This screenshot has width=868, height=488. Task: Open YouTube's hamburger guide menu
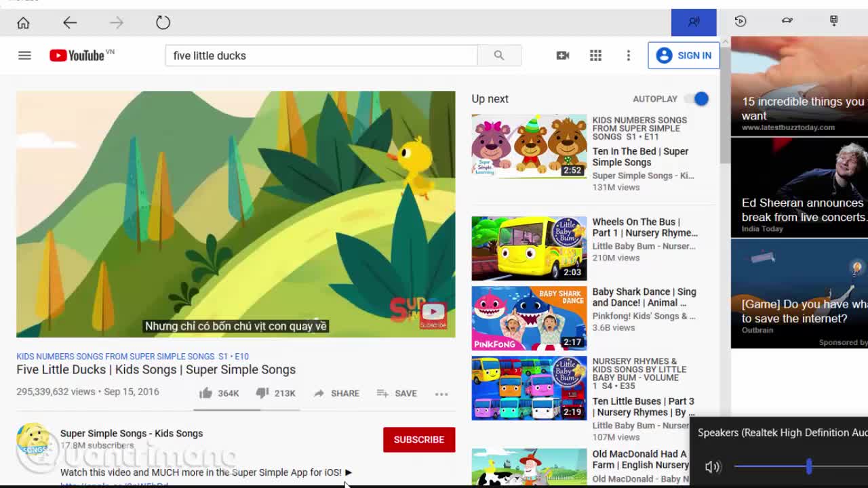(x=24, y=56)
